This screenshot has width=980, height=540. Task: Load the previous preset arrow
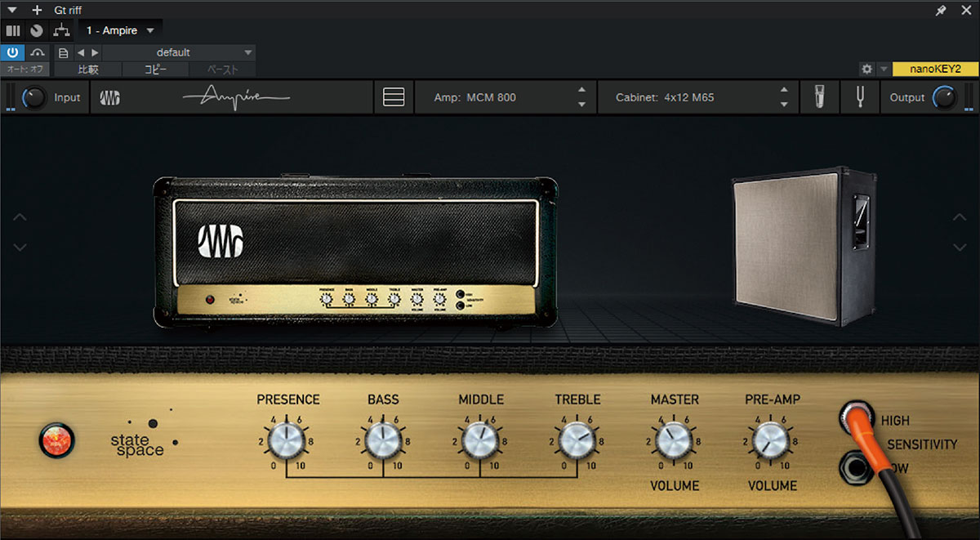click(80, 52)
